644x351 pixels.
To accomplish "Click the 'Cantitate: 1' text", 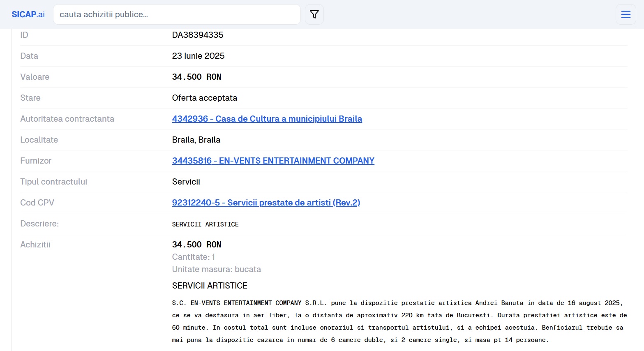I will tap(194, 257).
